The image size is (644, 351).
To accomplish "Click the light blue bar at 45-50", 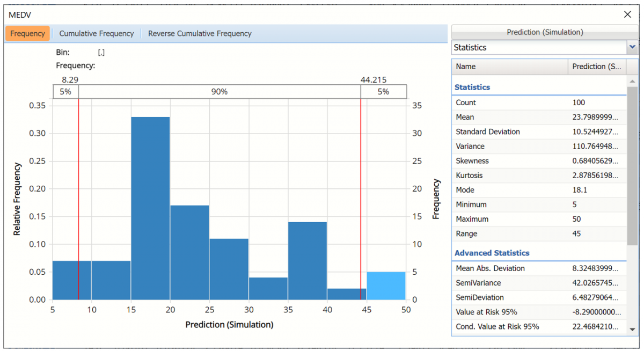I will click(x=386, y=286).
